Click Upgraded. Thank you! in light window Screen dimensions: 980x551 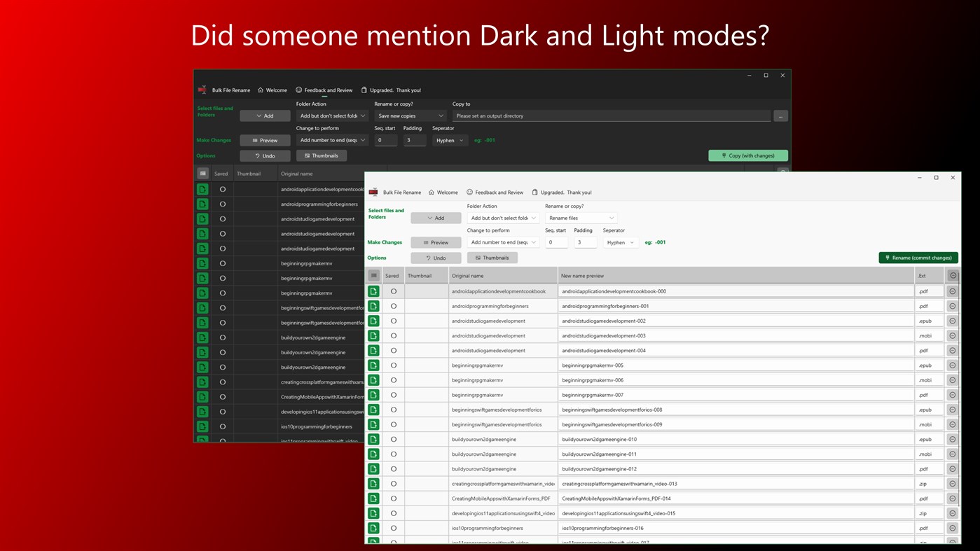click(562, 192)
